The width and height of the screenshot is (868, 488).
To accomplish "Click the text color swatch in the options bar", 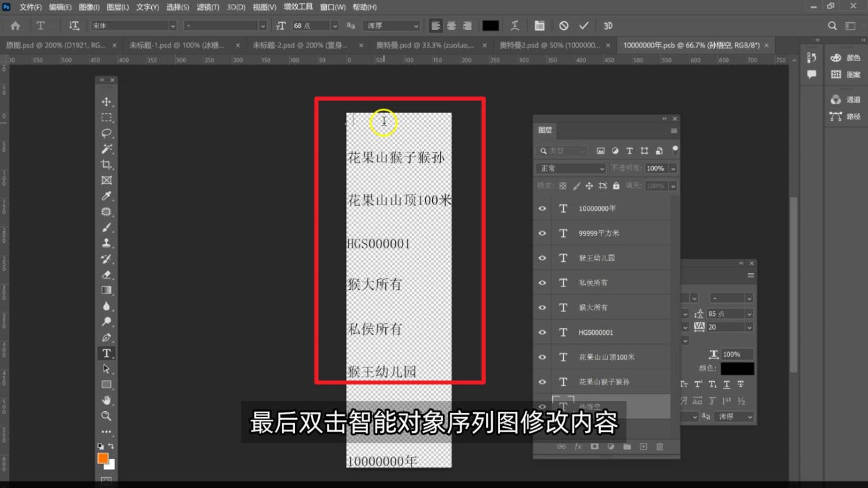I will tap(490, 25).
